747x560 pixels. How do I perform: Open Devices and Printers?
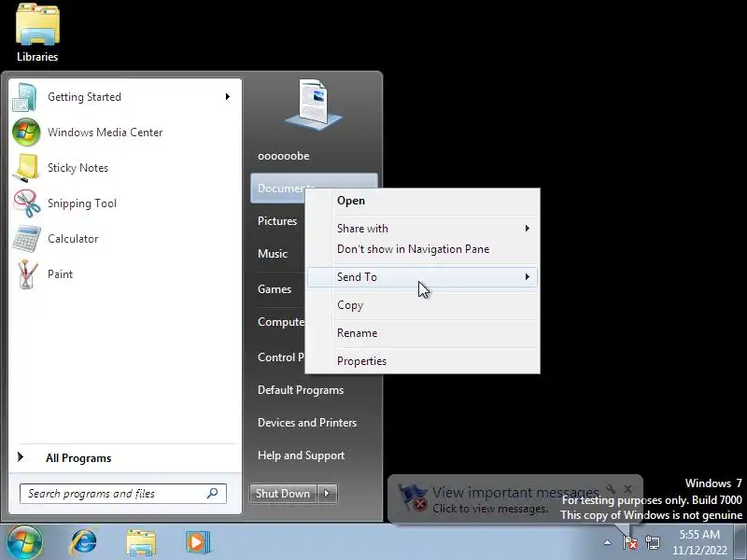click(x=307, y=423)
